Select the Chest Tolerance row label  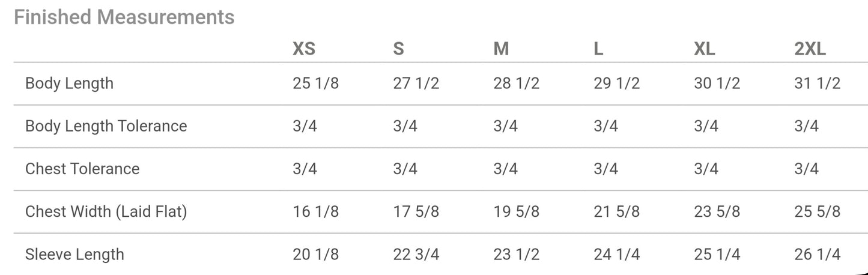click(82, 169)
